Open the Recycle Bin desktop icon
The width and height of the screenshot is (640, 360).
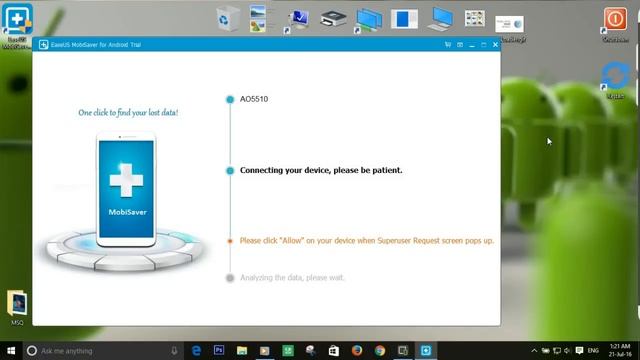point(228,19)
